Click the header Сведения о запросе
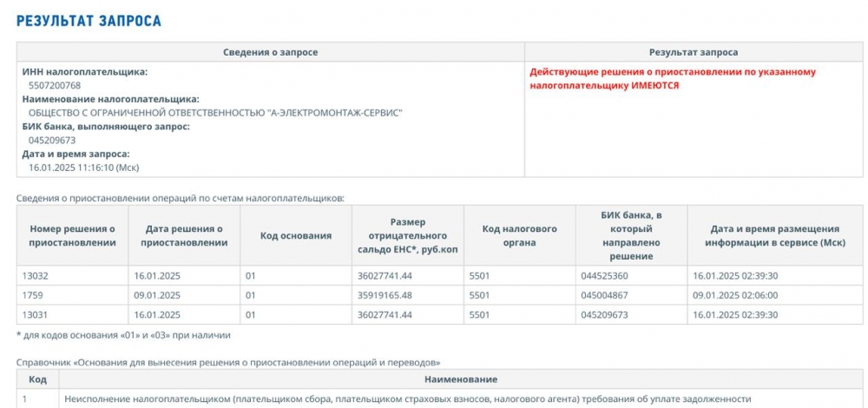The width and height of the screenshot is (868, 408). (270, 52)
